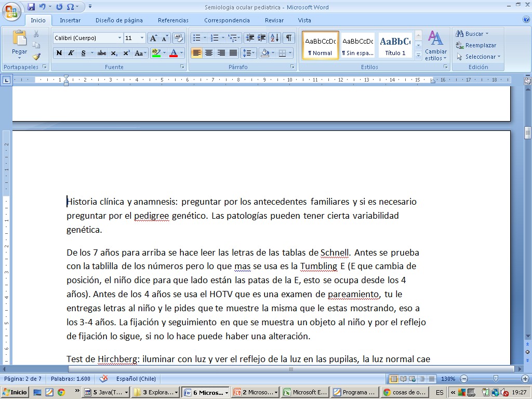The image size is (532, 399).
Task: Open the Referencias ribbon tab
Action: pos(173,20)
